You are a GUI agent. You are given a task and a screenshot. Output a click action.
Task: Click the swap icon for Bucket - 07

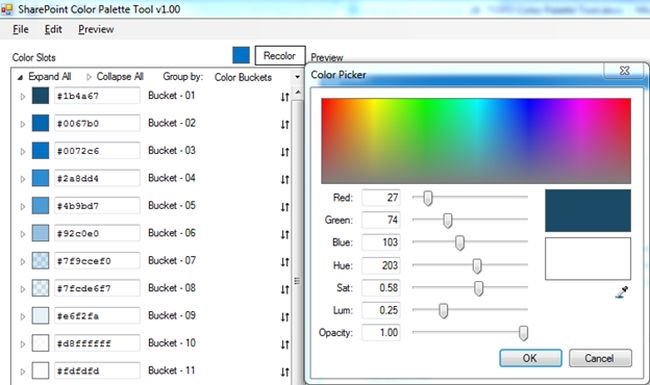[x=285, y=262]
